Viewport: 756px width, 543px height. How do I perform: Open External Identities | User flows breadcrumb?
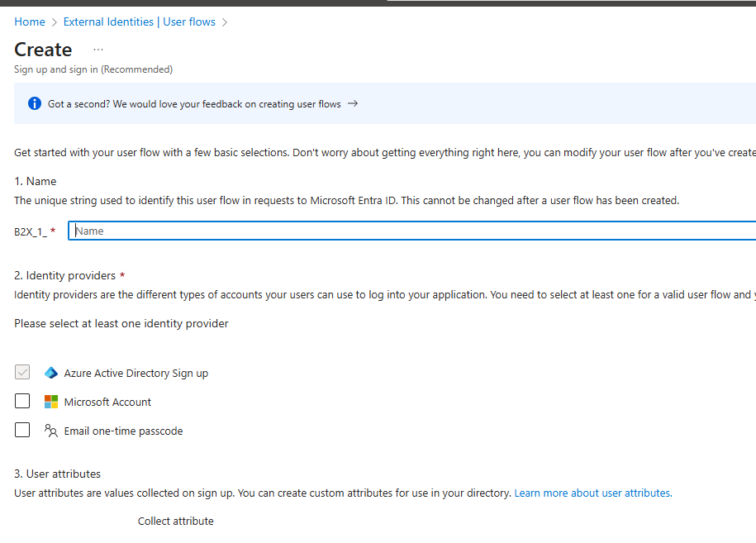(139, 21)
